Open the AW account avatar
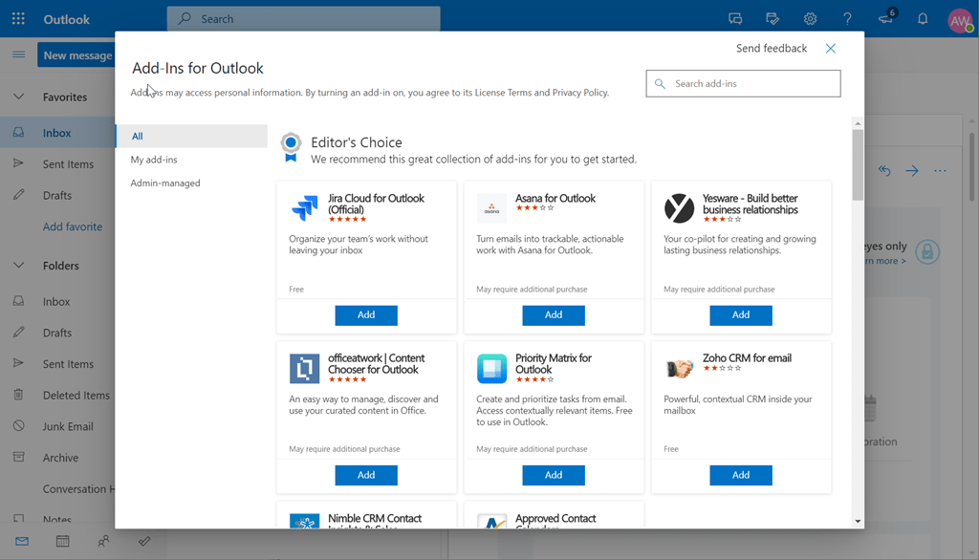Screen dimensions: 979x560 (x=960, y=18)
